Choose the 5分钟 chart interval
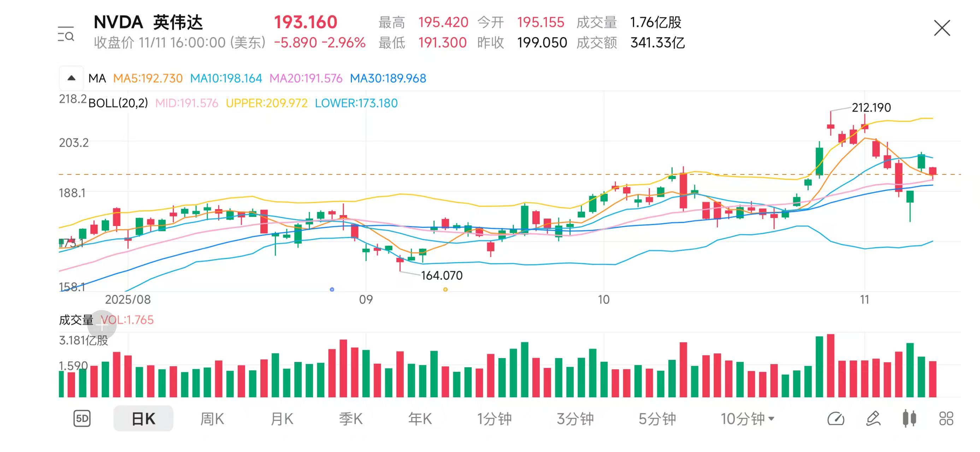This screenshot has height=452, width=980. coord(657,418)
